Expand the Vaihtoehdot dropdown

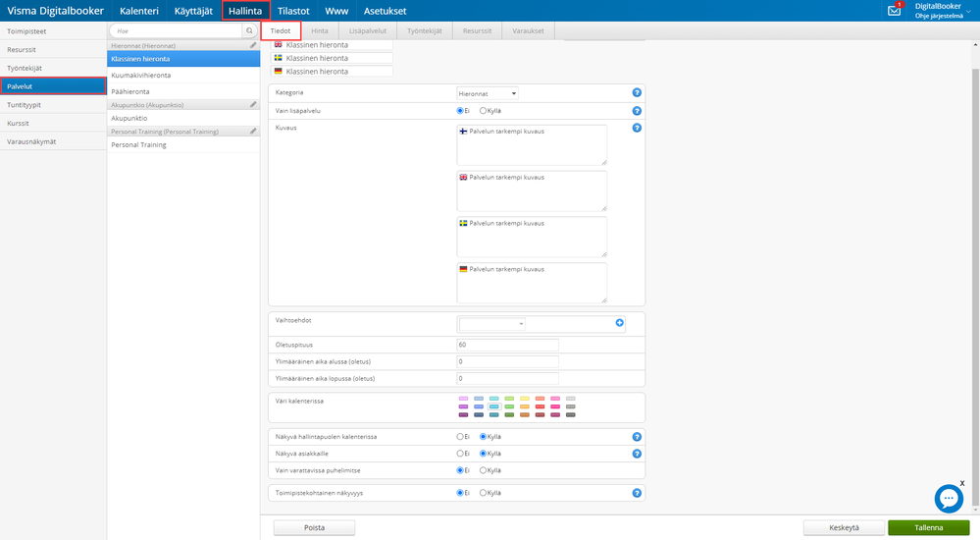492,323
